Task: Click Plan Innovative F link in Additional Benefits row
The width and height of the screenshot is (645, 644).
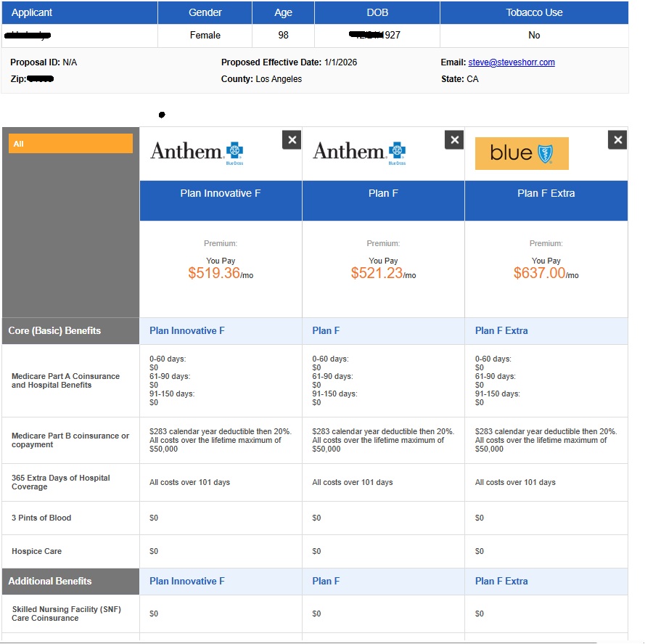Action: (x=187, y=582)
